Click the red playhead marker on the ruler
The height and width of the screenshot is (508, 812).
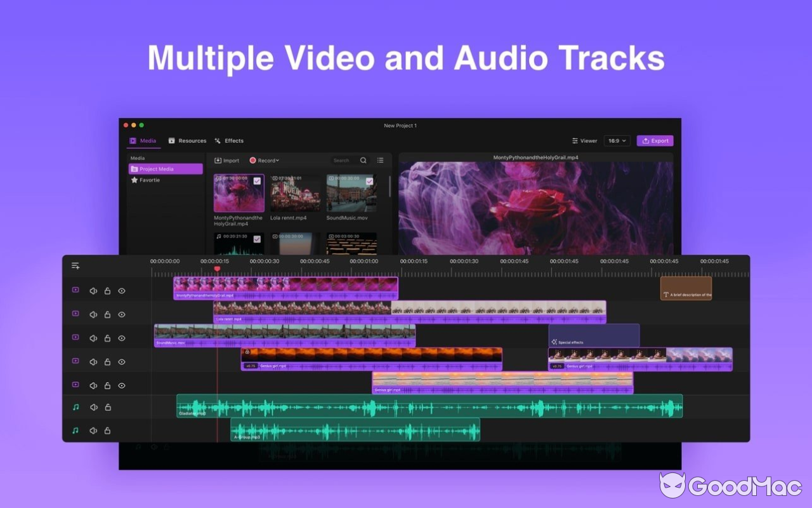218,269
